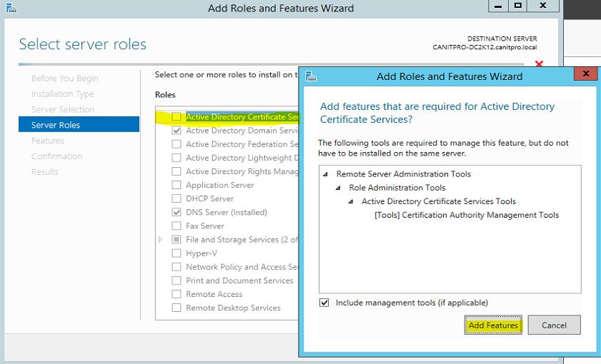
Task: Select Certification Authority Management Tools entry
Action: point(467,215)
